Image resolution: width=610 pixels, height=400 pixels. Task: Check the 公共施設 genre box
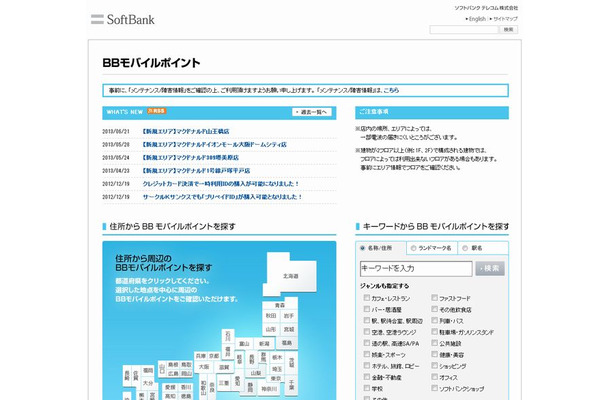(434, 343)
